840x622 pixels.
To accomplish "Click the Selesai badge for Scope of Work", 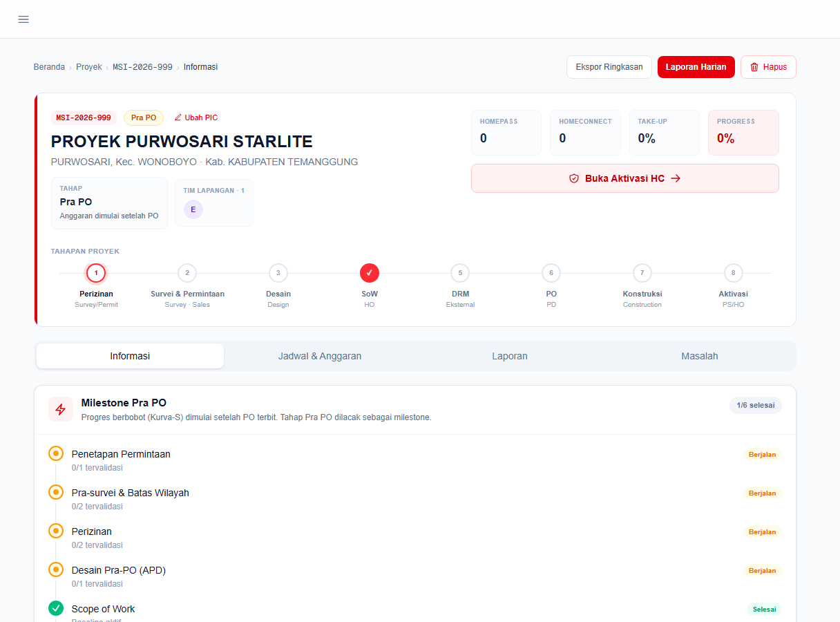I will pyautogui.click(x=764, y=610).
